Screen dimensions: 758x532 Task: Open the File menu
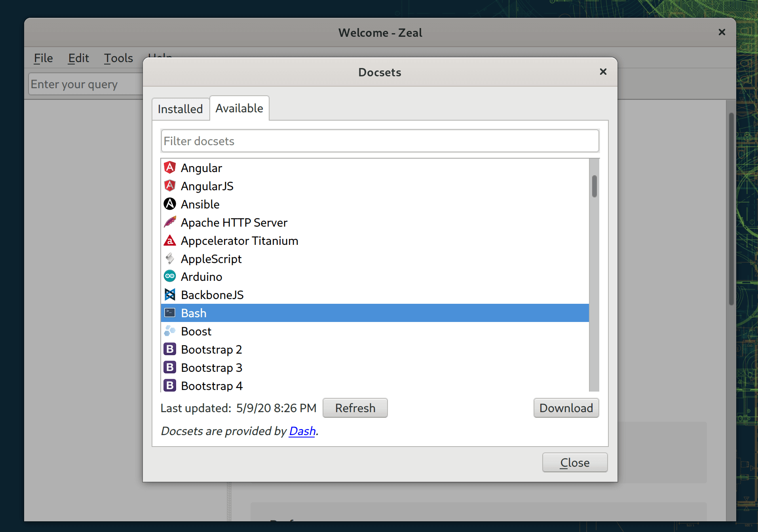[x=43, y=58]
